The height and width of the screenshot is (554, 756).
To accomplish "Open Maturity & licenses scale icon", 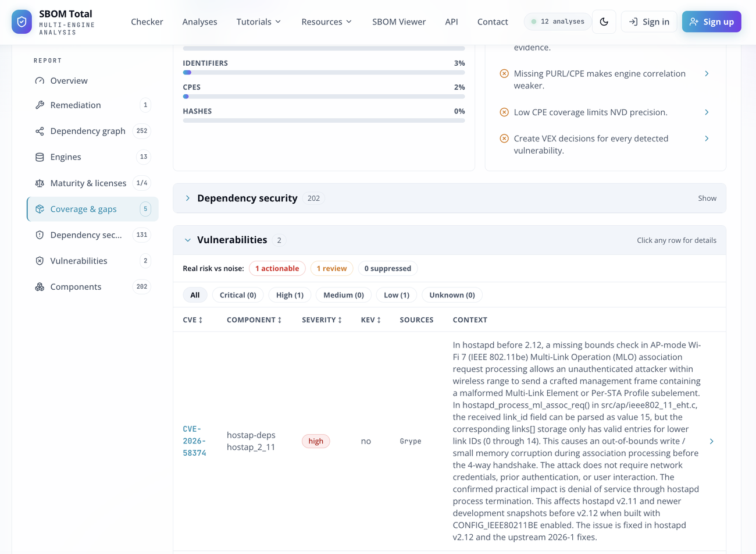I will tap(40, 183).
